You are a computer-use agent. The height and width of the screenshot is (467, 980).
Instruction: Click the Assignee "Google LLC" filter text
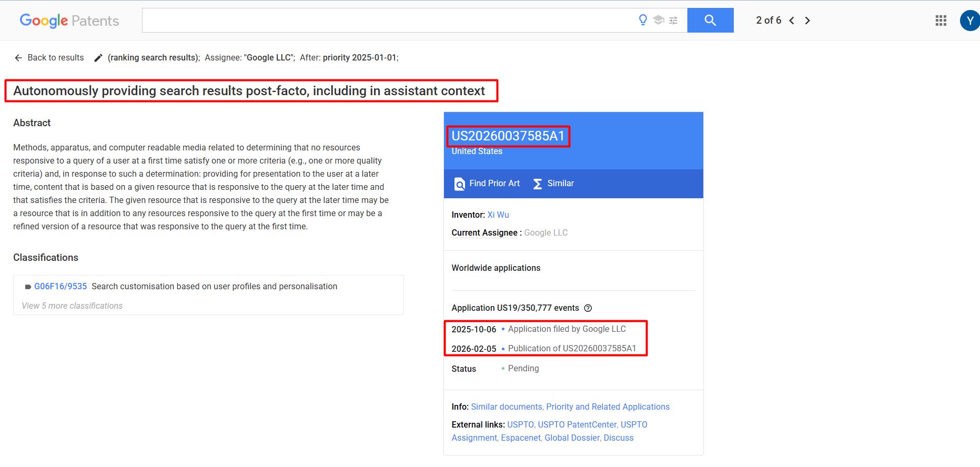(x=250, y=57)
